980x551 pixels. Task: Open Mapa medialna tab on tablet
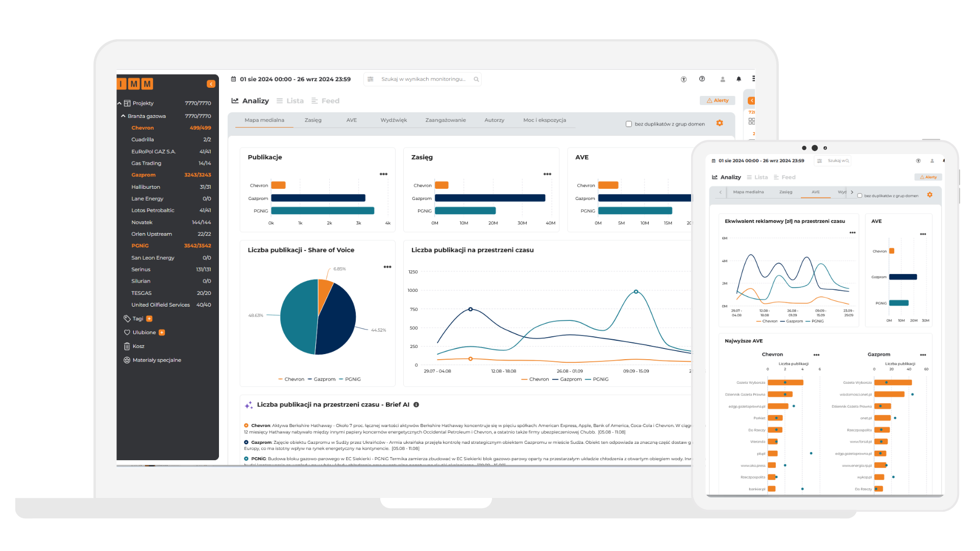pyautogui.click(x=748, y=192)
